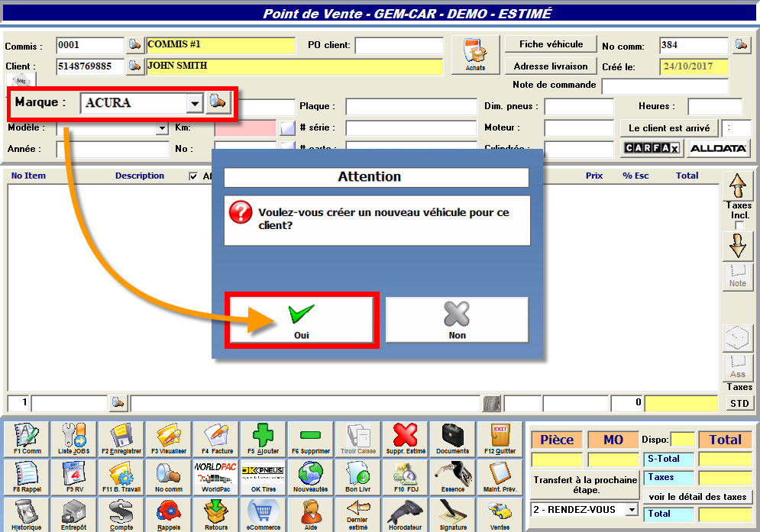Open the Nouveautés globe icon
Viewport: 760px width, 532px height.
pos(311,477)
